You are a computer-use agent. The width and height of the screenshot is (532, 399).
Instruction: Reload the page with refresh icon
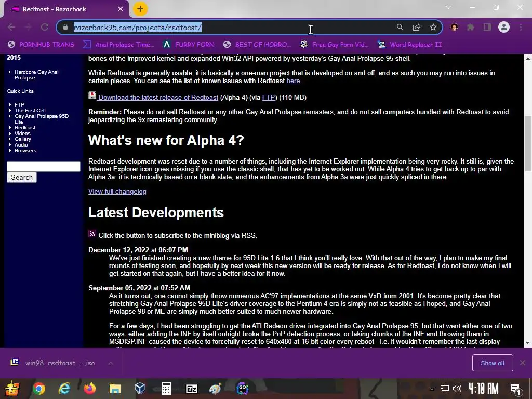point(45,27)
